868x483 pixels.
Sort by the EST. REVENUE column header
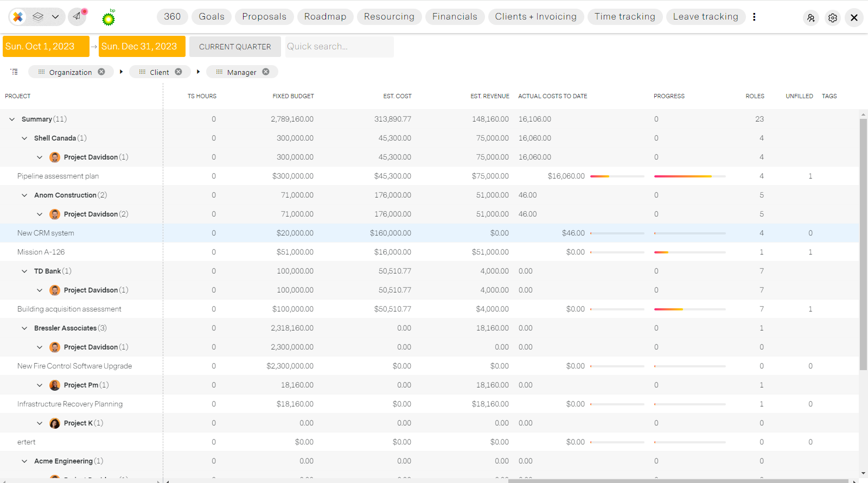tap(490, 96)
